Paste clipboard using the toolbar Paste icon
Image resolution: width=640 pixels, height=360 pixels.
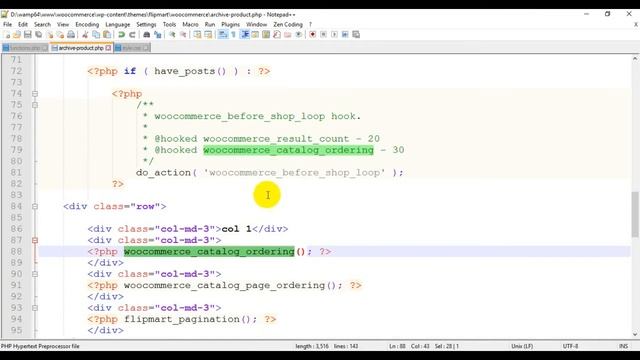pos(107,35)
